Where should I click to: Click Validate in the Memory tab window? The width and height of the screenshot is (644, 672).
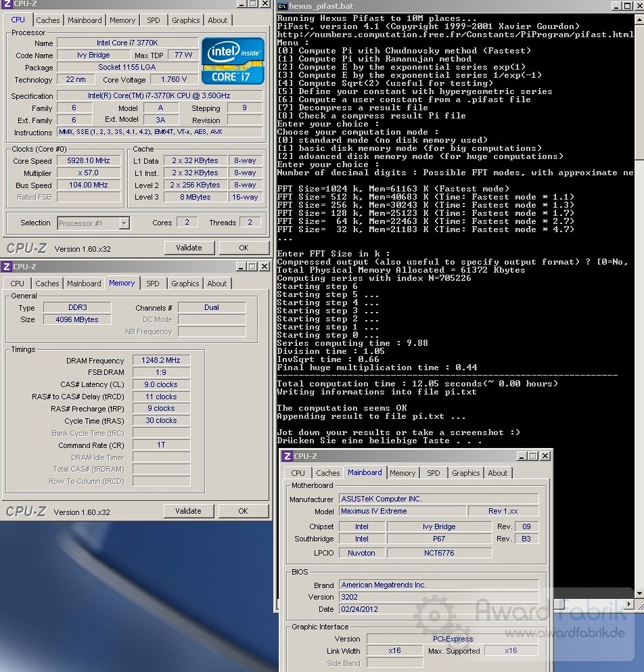tap(187, 511)
